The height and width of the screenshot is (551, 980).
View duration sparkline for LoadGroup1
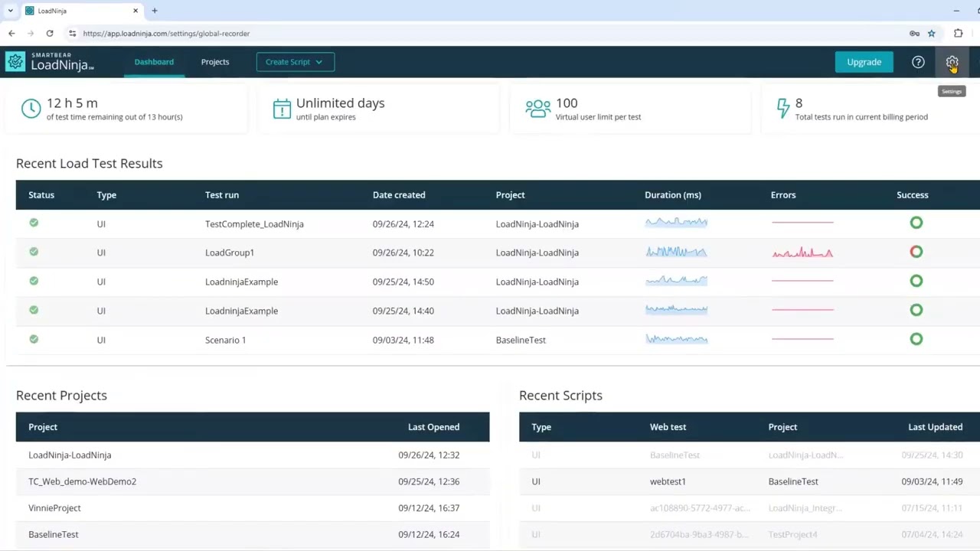tap(676, 252)
